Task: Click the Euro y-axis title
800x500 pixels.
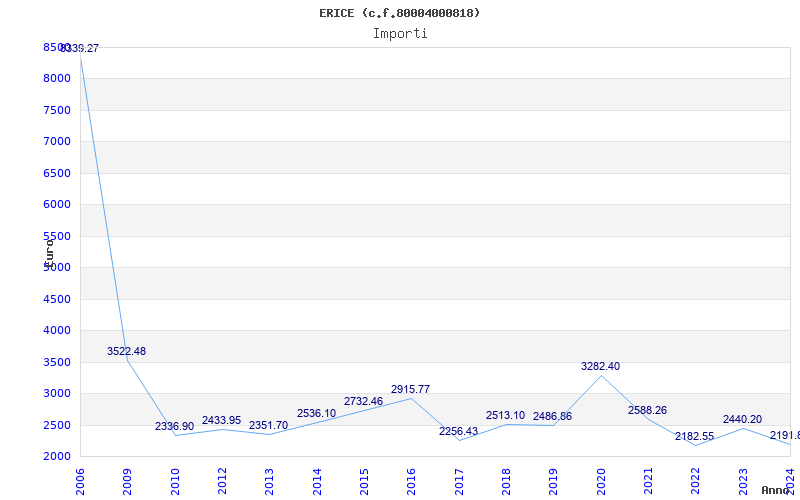Action: 49,253
